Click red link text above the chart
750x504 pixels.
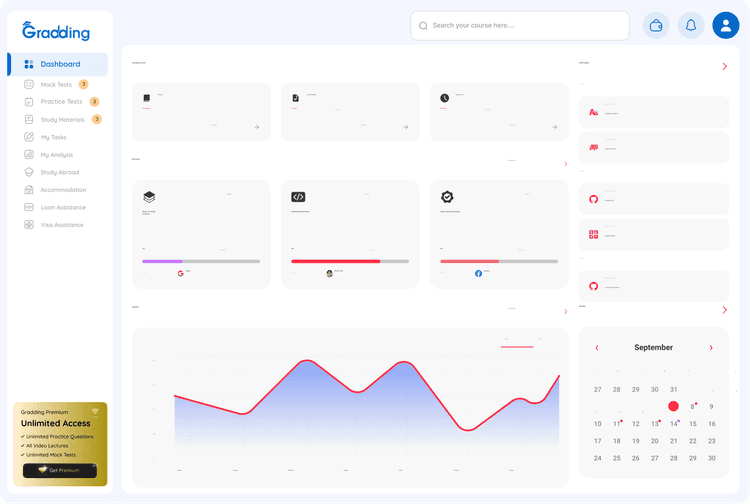coord(511,308)
